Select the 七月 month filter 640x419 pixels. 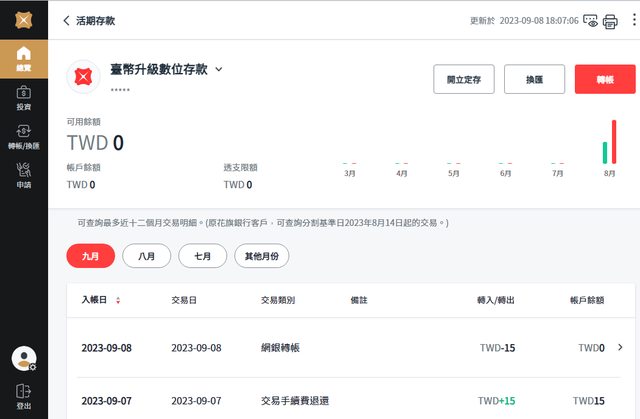pos(202,256)
